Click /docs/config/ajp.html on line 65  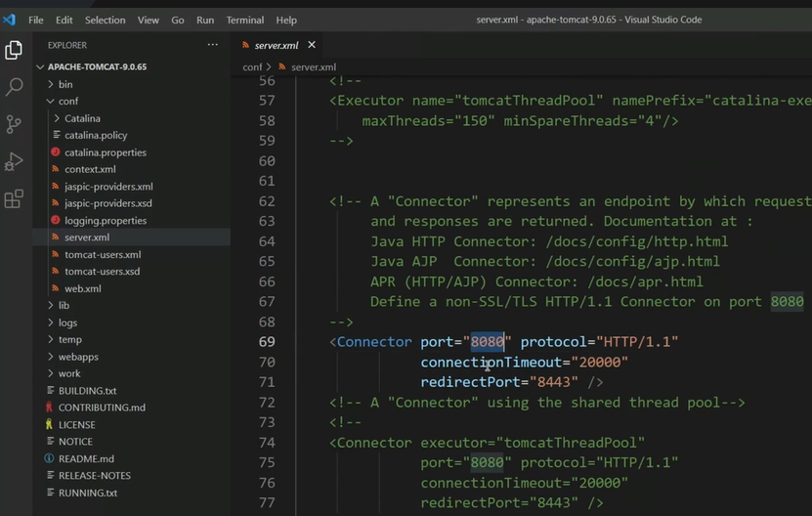tap(633, 262)
